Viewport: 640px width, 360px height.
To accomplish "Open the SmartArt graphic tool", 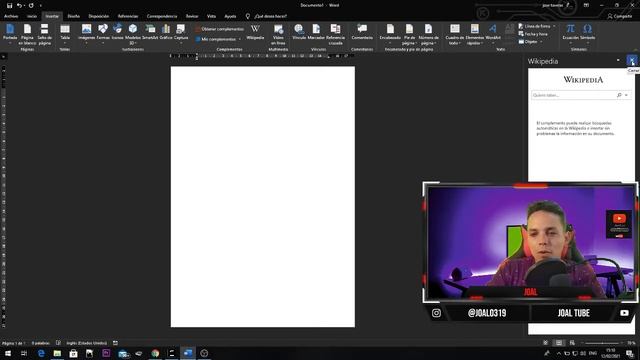I will pyautogui.click(x=150, y=32).
